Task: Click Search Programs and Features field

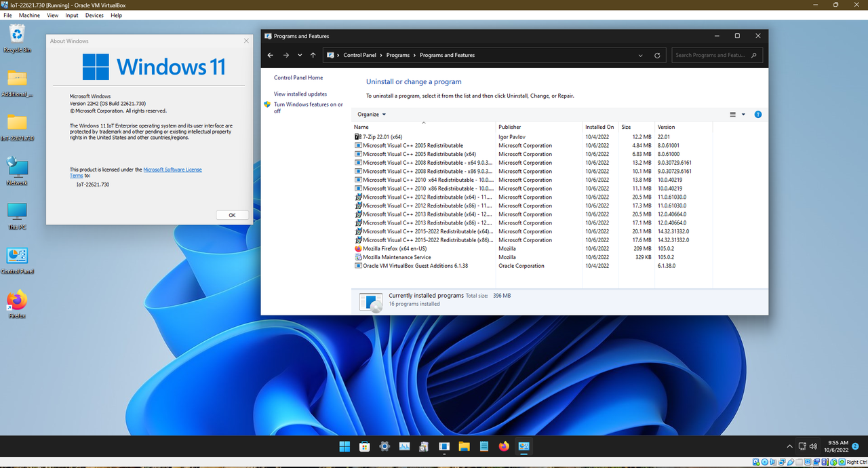Action: [717, 55]
